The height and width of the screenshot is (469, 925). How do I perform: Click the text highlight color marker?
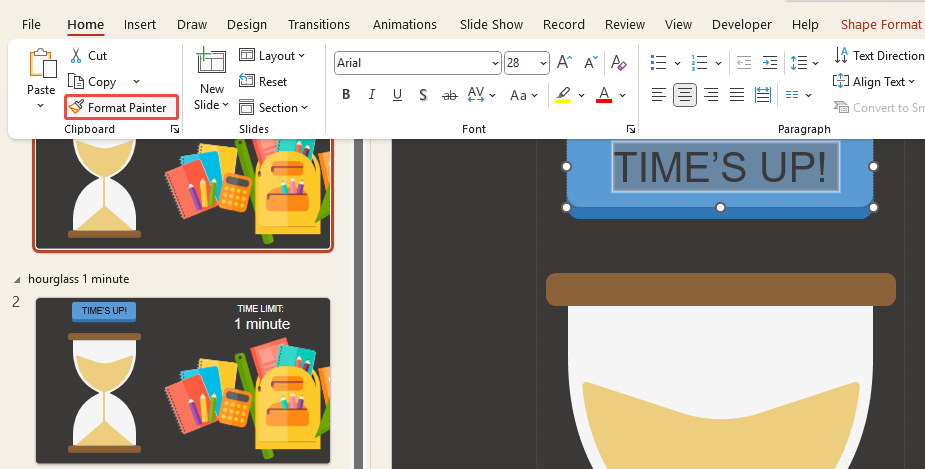tap(563, 95)
